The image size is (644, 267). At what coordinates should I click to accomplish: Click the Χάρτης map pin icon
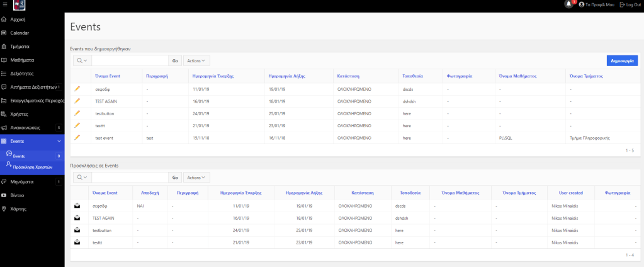[4, 208]
